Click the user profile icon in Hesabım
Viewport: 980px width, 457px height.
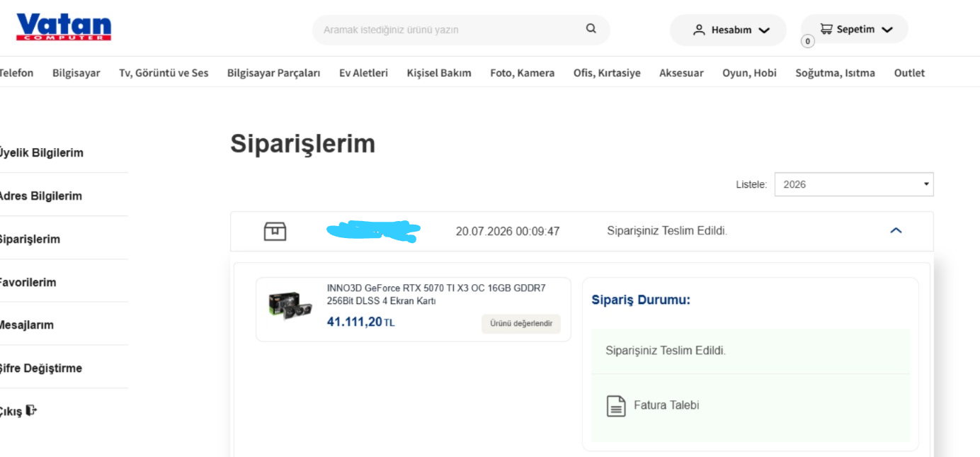coord(699,30)
